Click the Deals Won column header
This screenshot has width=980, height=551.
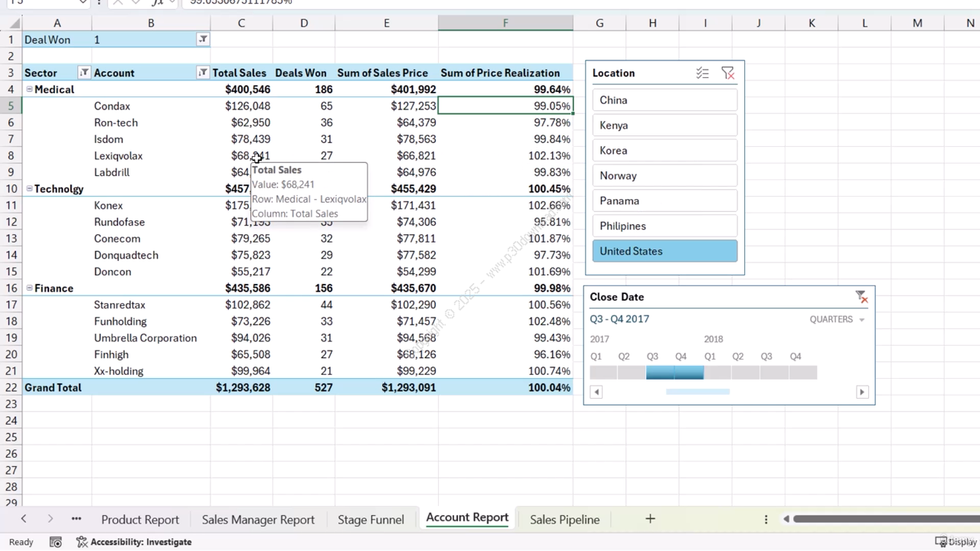[303, 73]
